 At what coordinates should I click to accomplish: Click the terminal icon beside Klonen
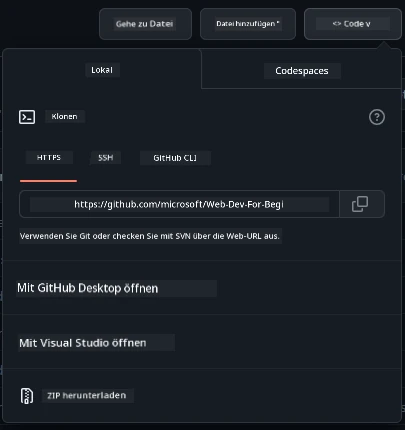pos(27,117)
